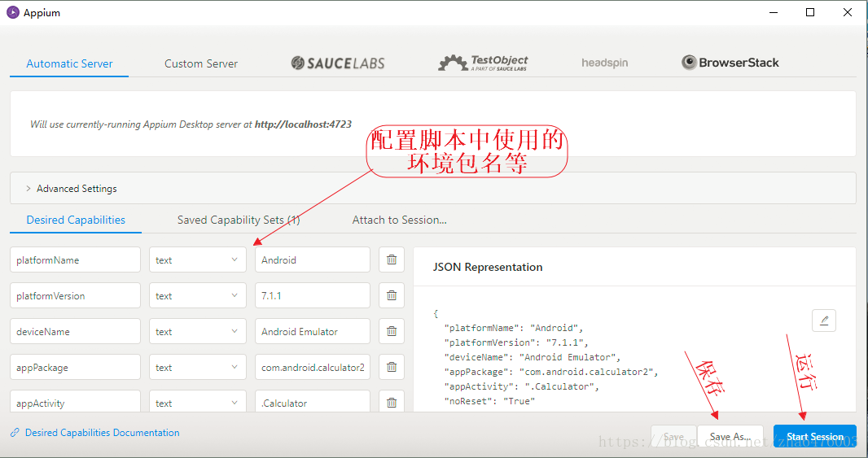Screen dimensions: 868x458
Task: Click the value field containing Android
Action: (312, 260)
